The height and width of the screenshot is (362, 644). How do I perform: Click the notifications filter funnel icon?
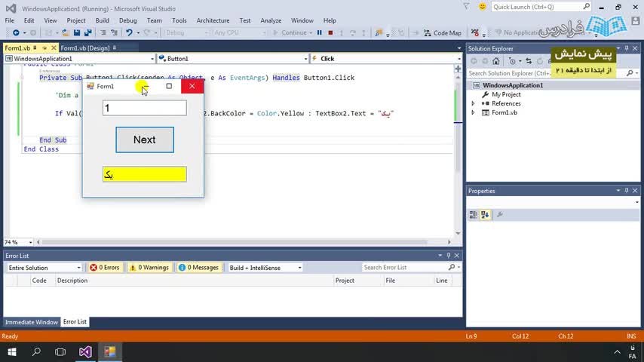(466, 7)
